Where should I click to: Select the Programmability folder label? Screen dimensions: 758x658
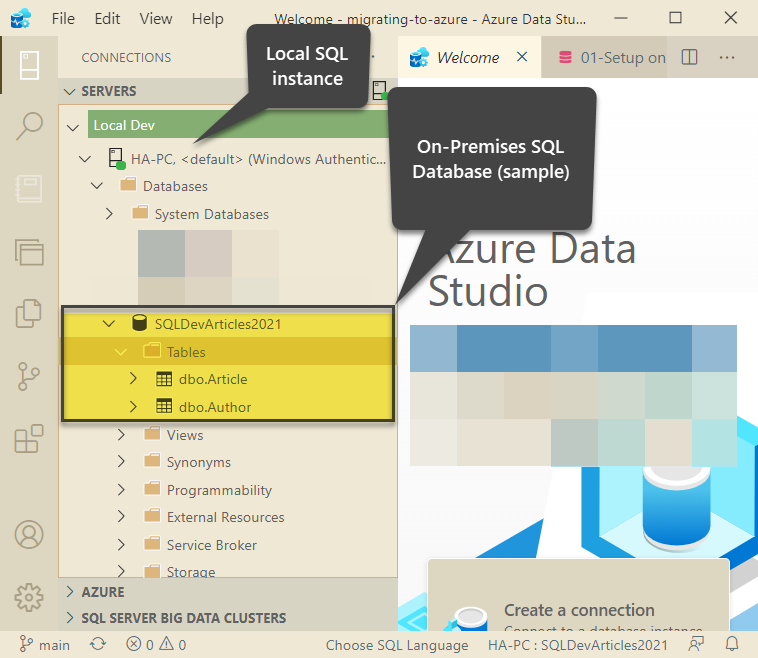219,490
